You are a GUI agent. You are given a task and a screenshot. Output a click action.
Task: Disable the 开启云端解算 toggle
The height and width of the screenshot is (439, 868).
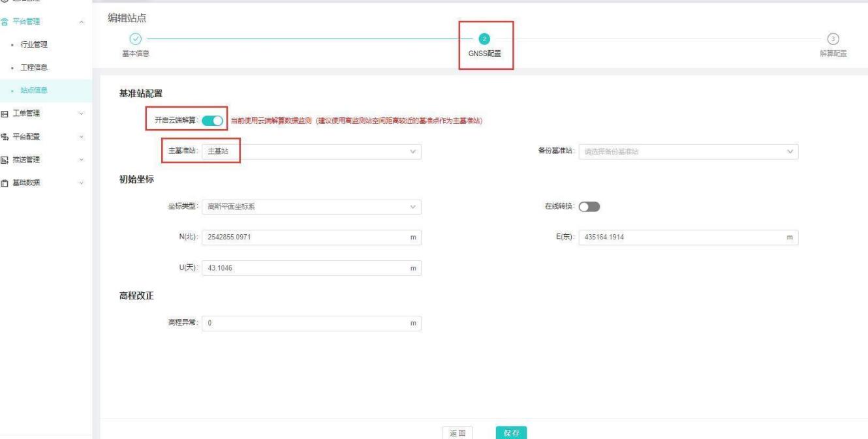tap(213, 121)
